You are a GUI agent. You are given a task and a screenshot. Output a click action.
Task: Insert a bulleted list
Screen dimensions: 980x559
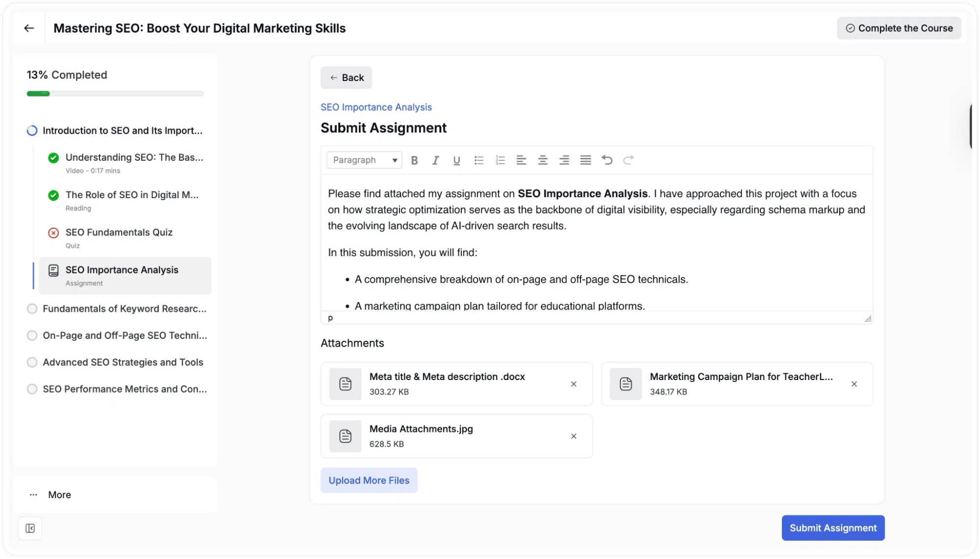(479, 160)
